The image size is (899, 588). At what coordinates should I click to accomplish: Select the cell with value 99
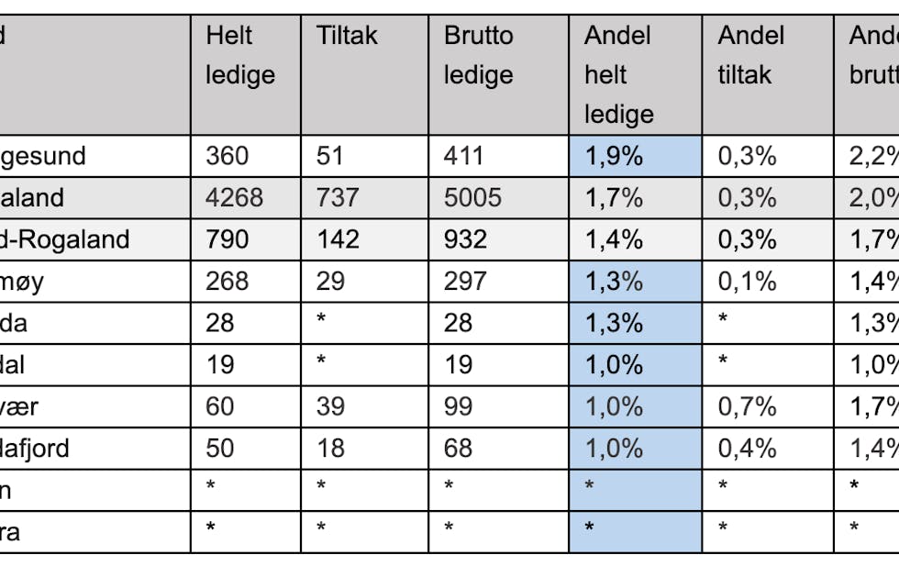point(459,406)
